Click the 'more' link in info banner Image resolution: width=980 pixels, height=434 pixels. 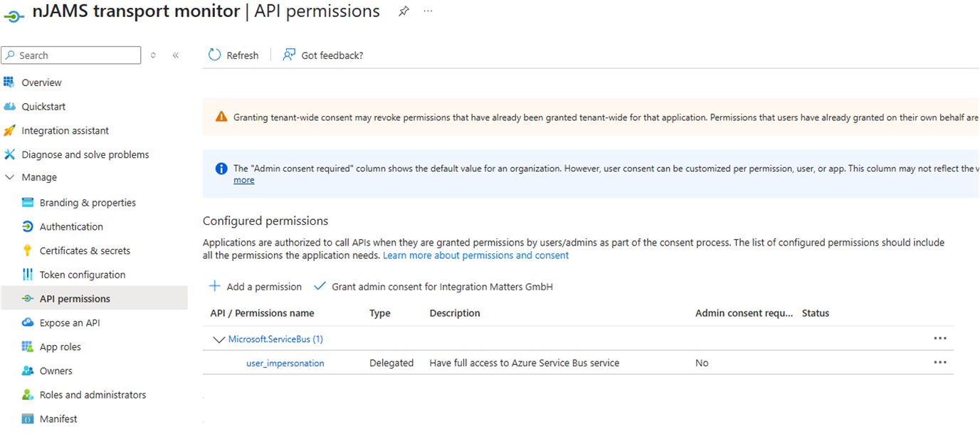coord(244,180)
